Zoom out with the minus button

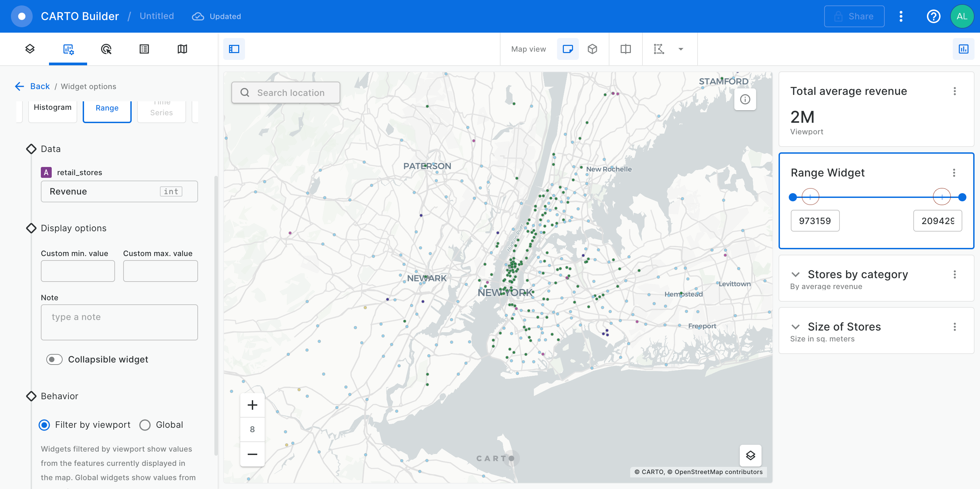(252, 454)
